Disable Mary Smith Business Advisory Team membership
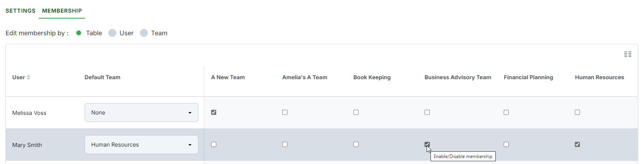644x164 pixels. coord(427,145)
